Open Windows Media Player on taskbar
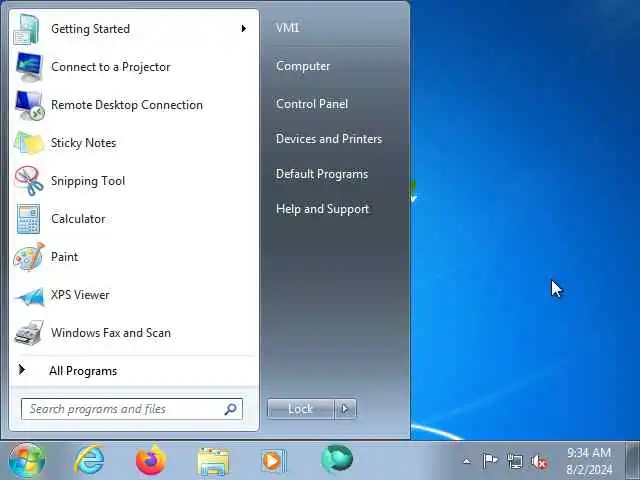 click(273, 461)
